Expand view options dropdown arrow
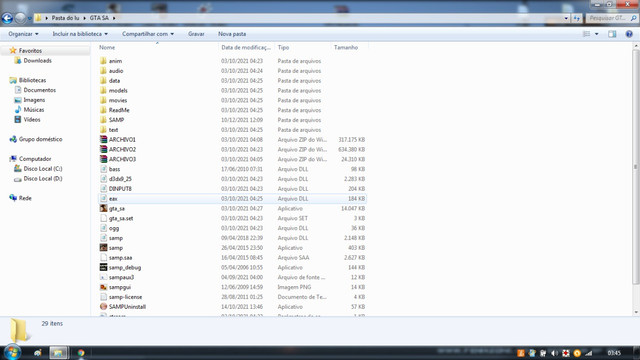 pos(597,34)
